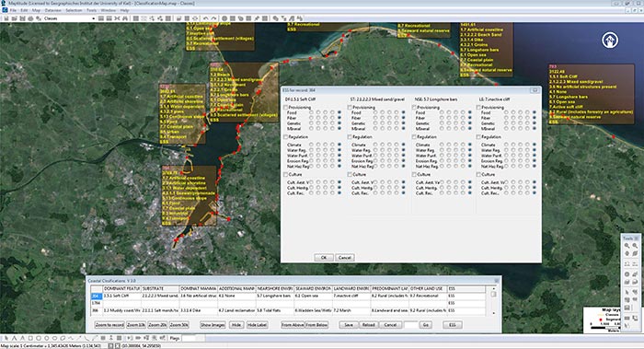Click the round home compass icon on map
This screenshot has height=349, width=644.
point(610,41)
